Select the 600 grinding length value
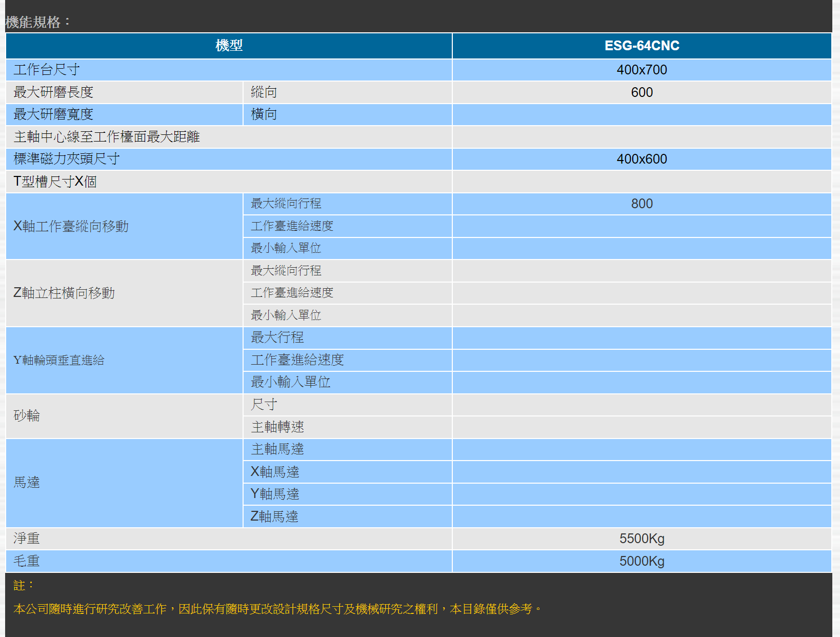This screenshot has width=840, height=637. pos(642,92)
